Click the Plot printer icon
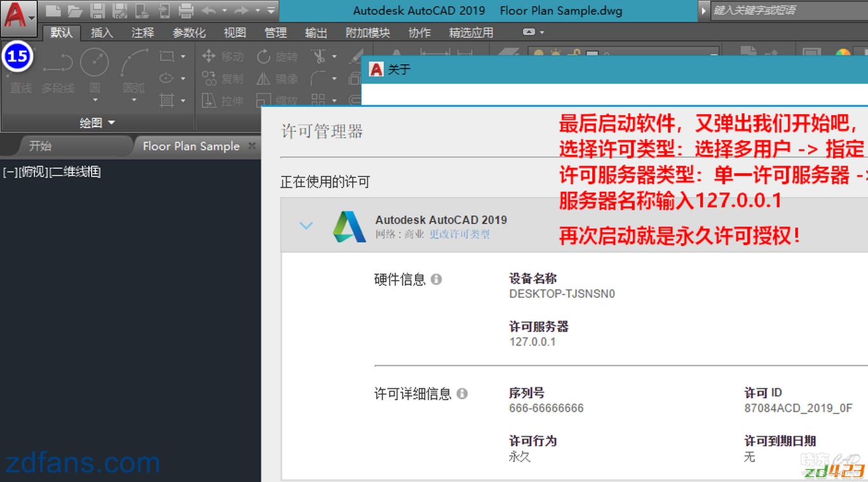 186,11
